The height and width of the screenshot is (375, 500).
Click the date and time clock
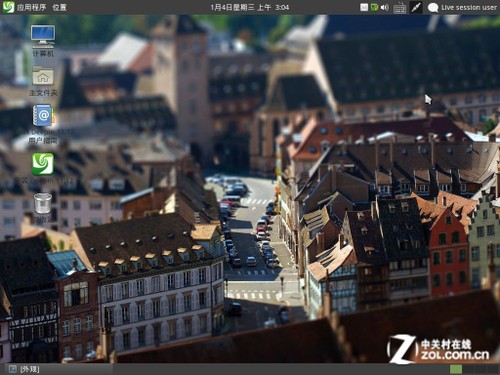(250, 7)
